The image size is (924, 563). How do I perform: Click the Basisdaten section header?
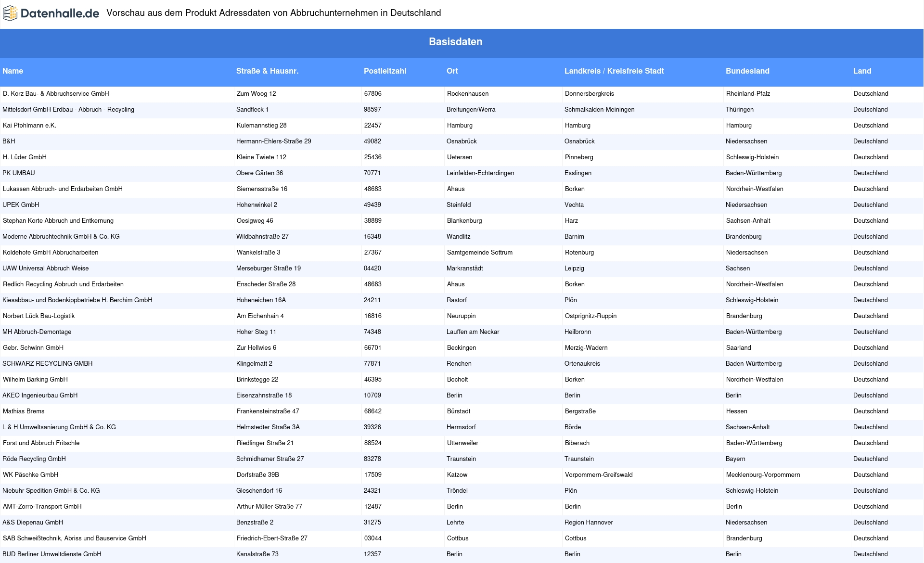456,42
